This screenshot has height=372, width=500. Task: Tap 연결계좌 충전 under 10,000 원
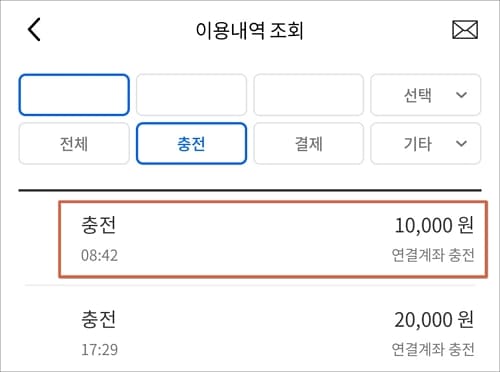pyautogui.click(x=433, y=255)
